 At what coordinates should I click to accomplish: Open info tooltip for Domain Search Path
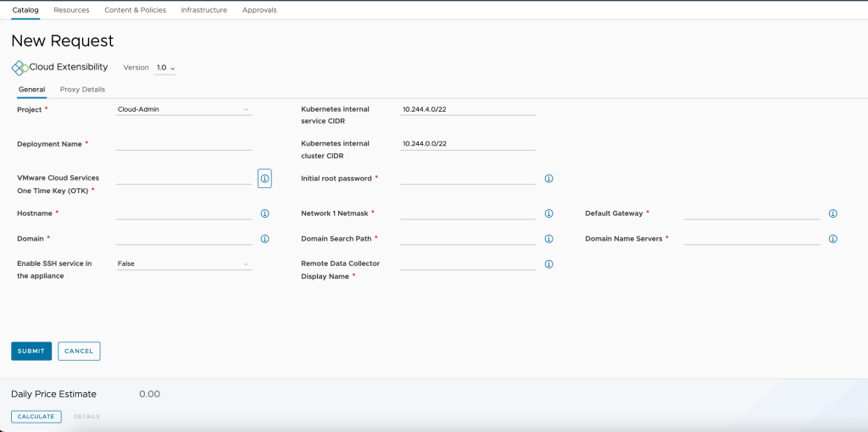[548, 239]
